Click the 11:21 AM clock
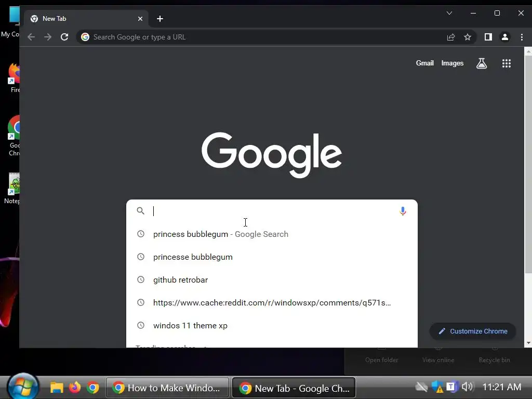 501,387
